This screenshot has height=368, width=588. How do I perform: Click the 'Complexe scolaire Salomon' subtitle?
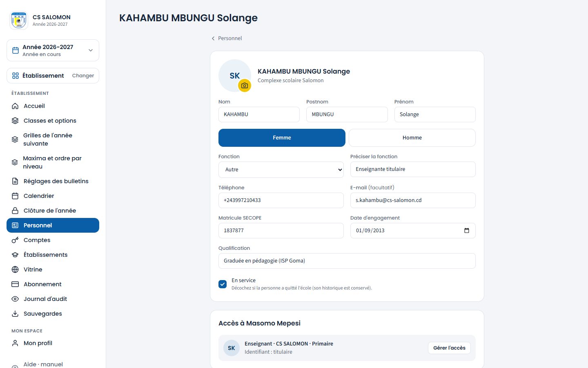point(291,81)
